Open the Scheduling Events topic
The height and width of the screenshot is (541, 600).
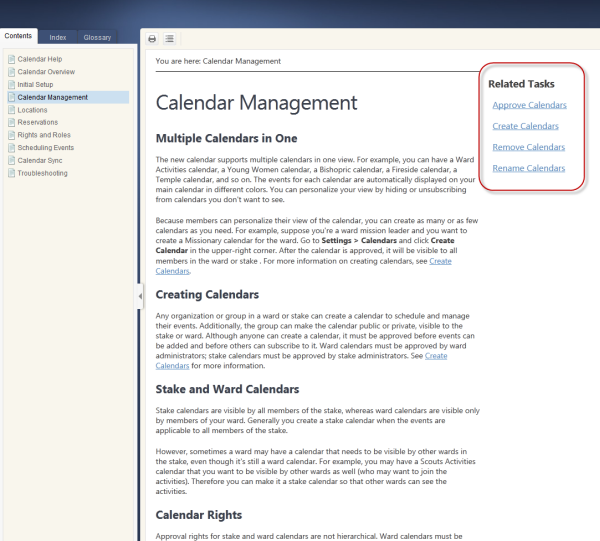[x=46, y=148]
